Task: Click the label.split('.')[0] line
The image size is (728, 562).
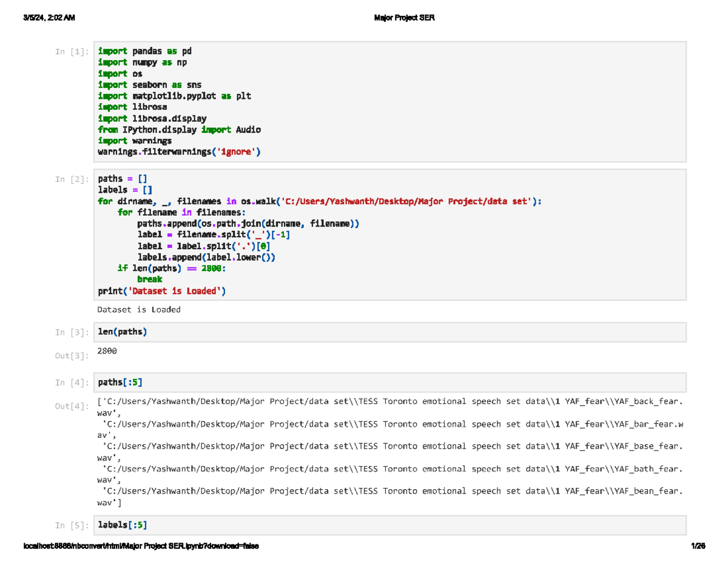Action: coord(204,246)
